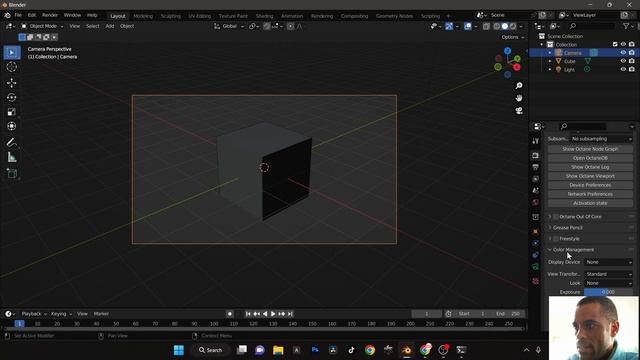640x360 pixels.
Task: Open the Scene properties tab
Action: pyautogui.click(x=536, y=191)
